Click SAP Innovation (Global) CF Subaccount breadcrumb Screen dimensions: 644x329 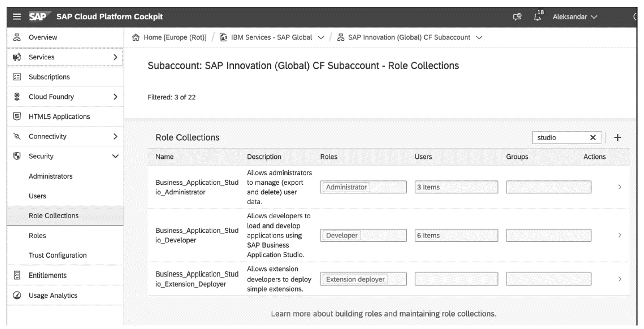(x=409, y=37)
